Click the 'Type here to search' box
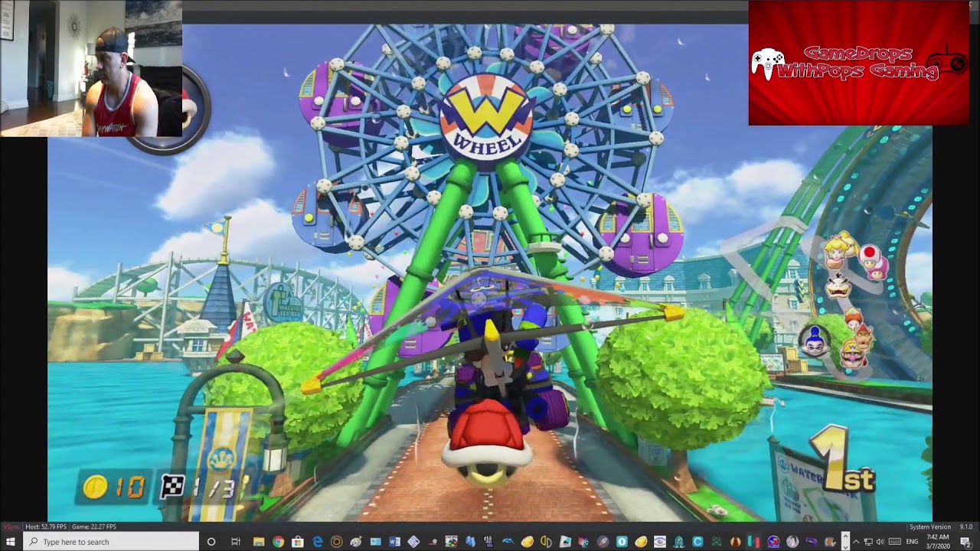 point(111,542)
